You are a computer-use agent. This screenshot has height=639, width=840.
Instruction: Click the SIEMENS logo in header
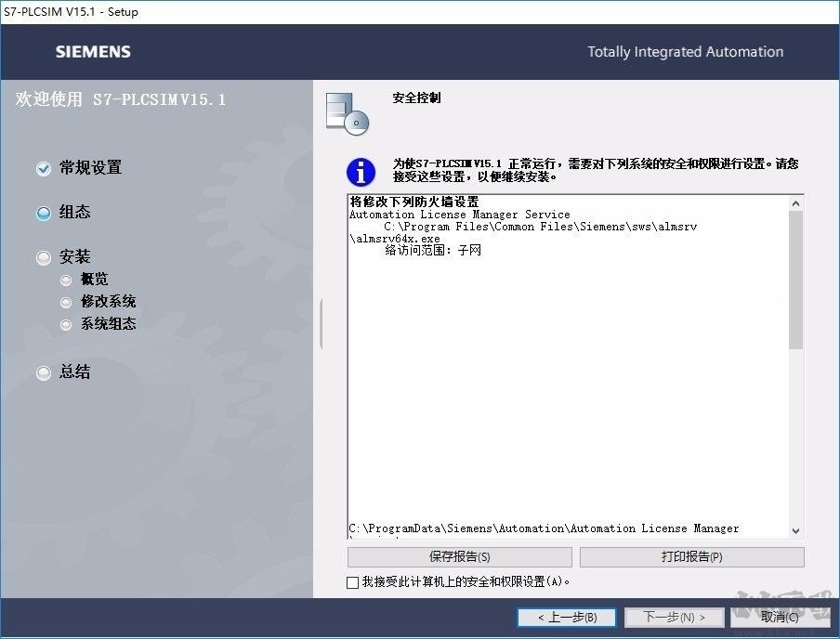click(x=93, y=51)
